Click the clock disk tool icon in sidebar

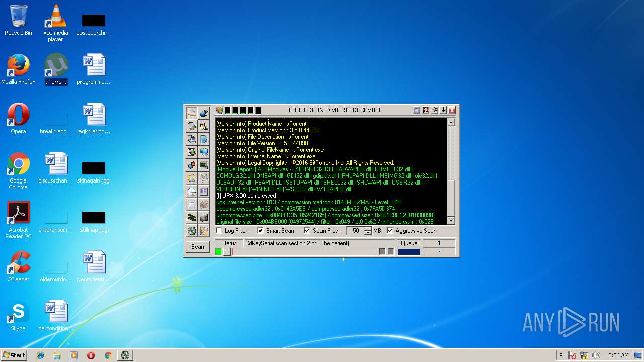[x=192, y=191]
